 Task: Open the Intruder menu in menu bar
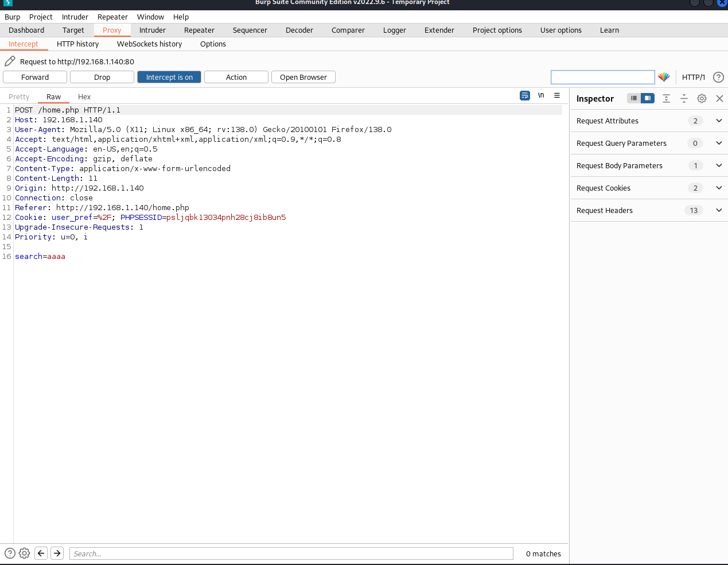pos(75,17)
